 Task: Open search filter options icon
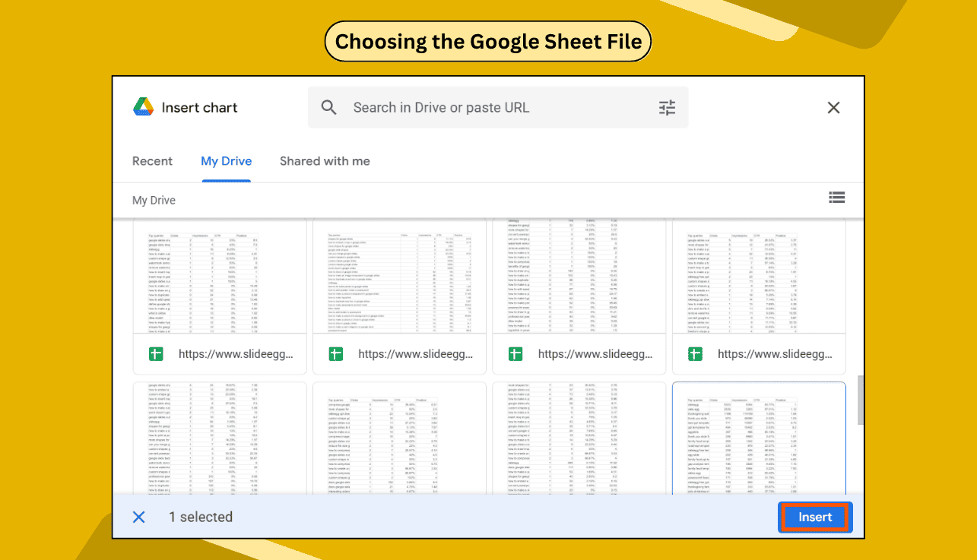coord(668,107)
